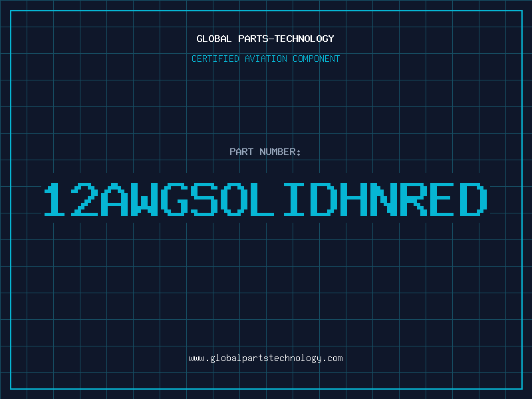Click the word NUMBER in the part label
The width and height of the screenshot is (532, 399).
(x=277, y=152)
